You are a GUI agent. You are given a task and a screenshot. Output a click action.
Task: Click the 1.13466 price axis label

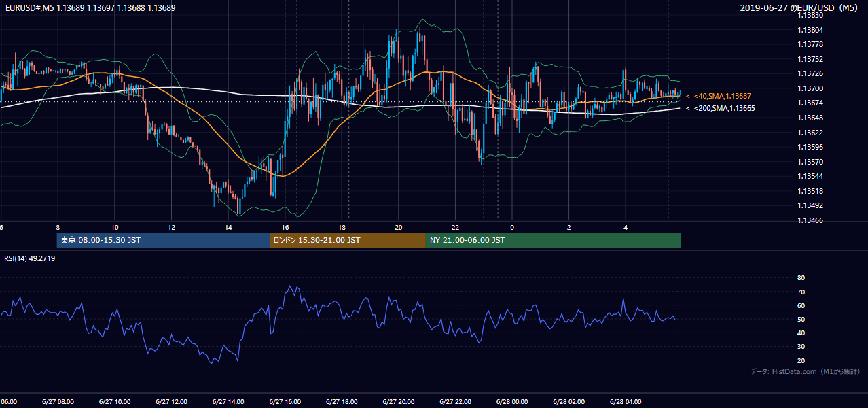810,220
